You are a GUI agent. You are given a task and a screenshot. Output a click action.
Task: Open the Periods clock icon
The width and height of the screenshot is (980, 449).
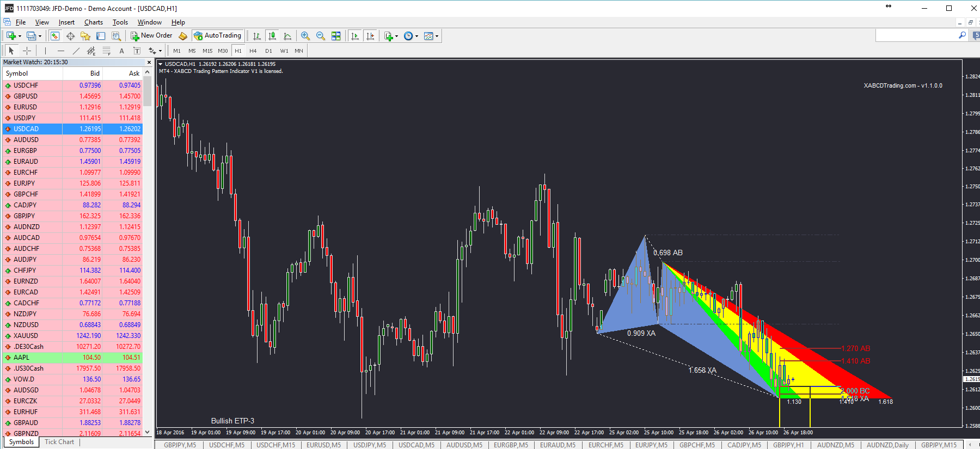tap(408, 36)
